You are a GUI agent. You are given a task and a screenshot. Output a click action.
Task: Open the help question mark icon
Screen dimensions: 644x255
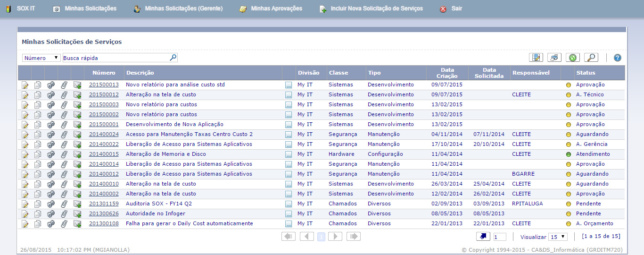tap(617, 58)
